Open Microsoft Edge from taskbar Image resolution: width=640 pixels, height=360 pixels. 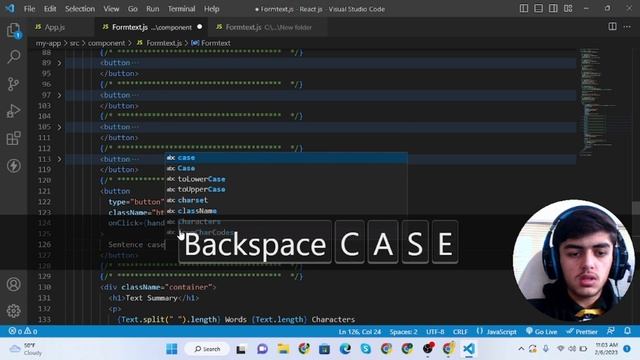[x=345, y=349]
